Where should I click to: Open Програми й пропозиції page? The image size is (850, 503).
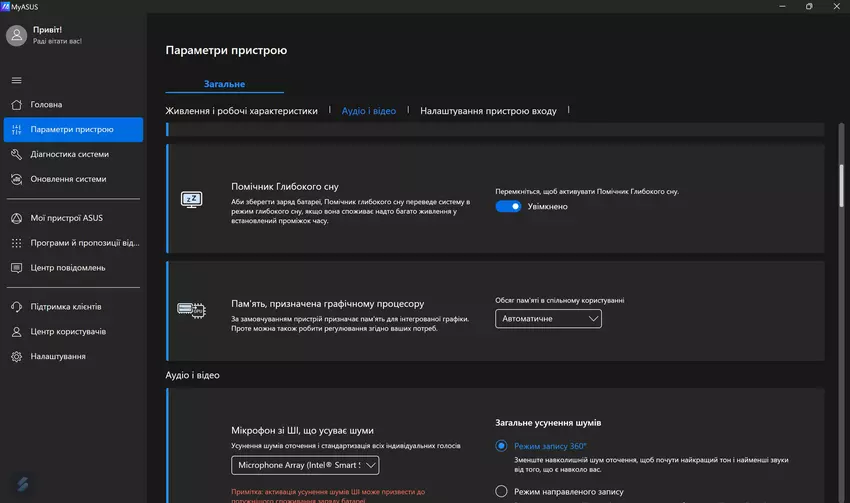[x=85, y=243]
